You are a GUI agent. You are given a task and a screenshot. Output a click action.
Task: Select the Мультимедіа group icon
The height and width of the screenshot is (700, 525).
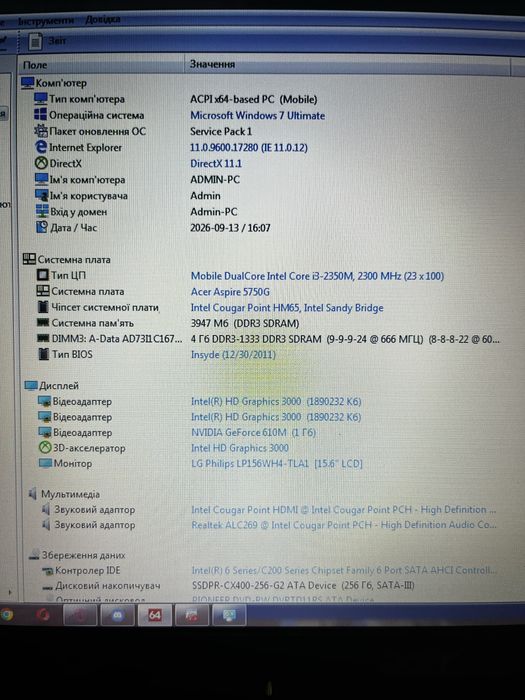(33, 494)
